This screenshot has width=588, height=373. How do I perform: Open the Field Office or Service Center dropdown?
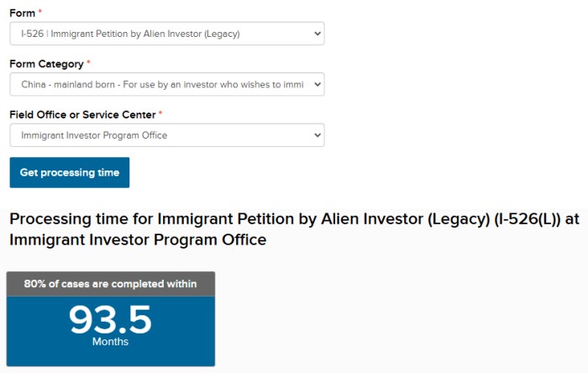click(166, 135)
